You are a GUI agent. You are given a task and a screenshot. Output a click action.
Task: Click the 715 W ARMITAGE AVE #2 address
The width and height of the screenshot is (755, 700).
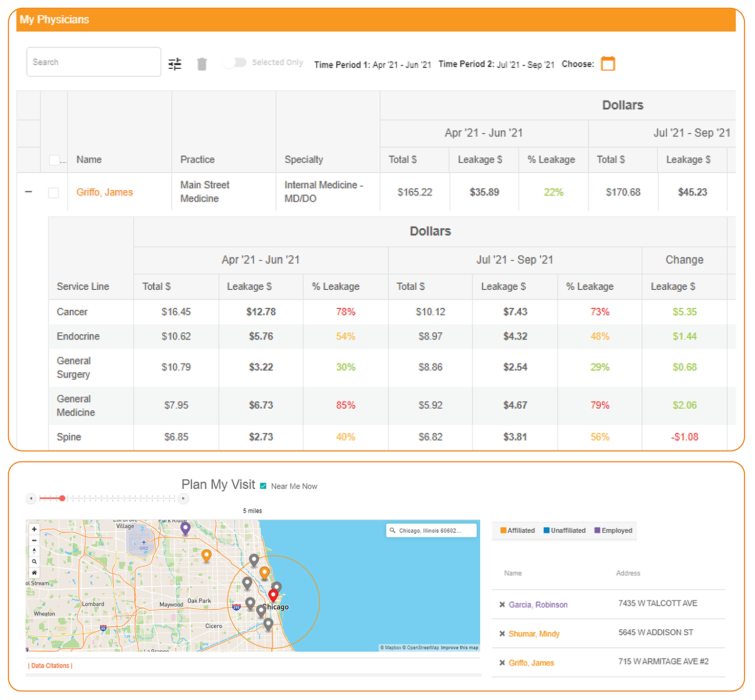[x=663, y=662]
